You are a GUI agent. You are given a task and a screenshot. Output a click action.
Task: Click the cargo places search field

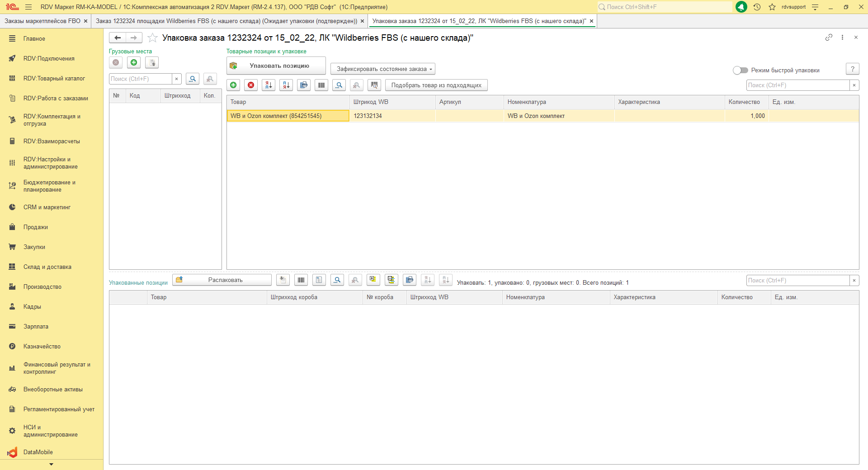tap(141, 79)
